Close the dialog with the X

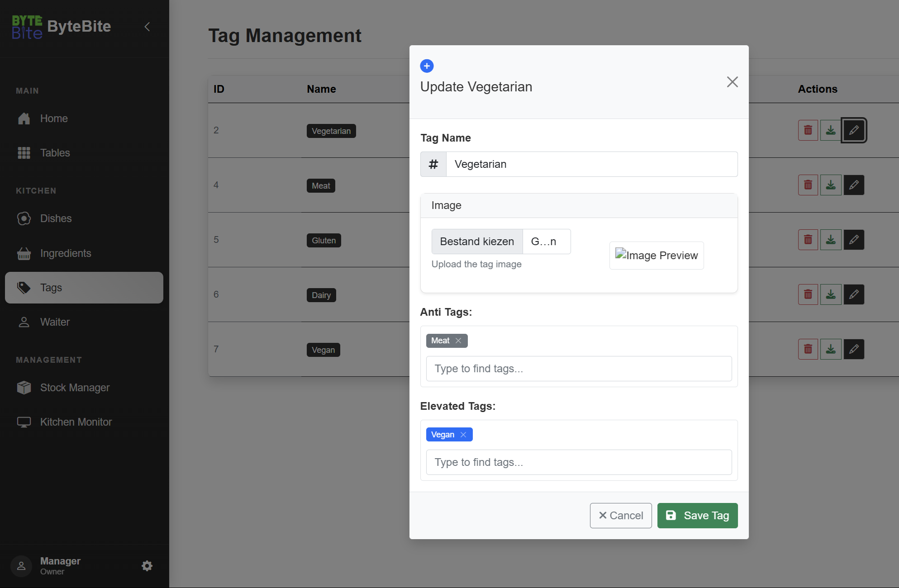point(732,82)
